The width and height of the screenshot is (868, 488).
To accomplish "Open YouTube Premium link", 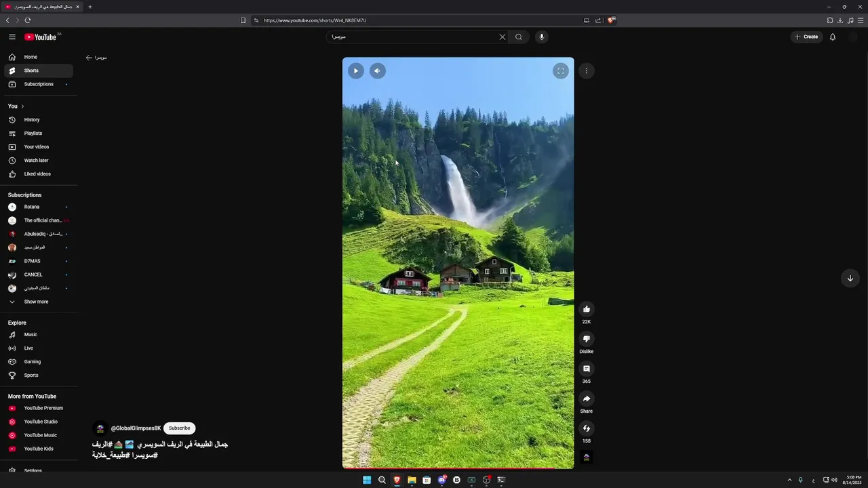I will 39,408.
